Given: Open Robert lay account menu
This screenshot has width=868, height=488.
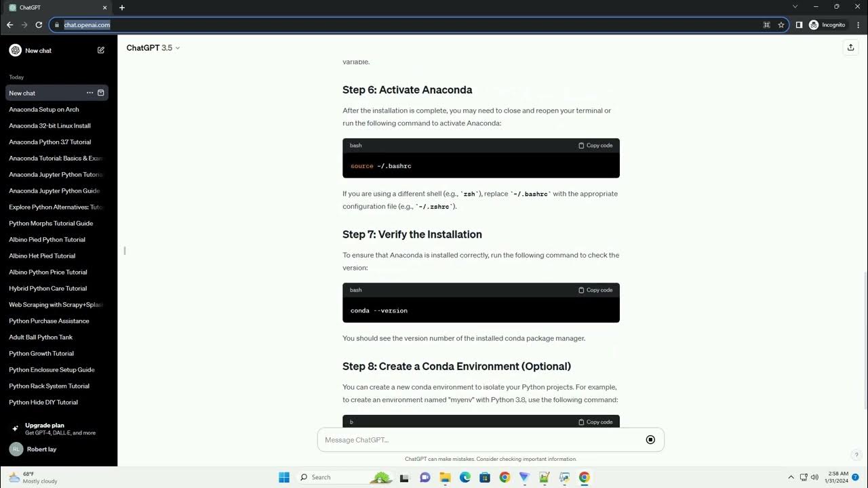Looking at the screenshot, I should 58,449.
